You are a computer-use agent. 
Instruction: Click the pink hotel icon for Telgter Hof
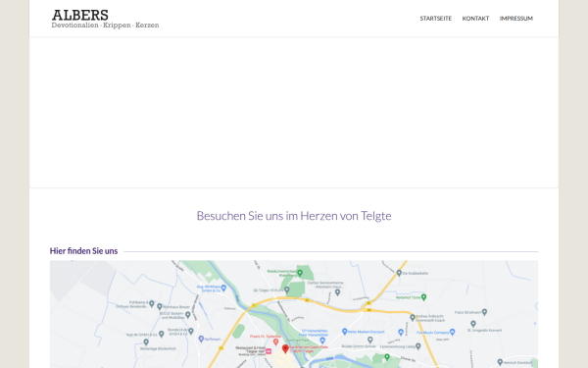[269, 351]
